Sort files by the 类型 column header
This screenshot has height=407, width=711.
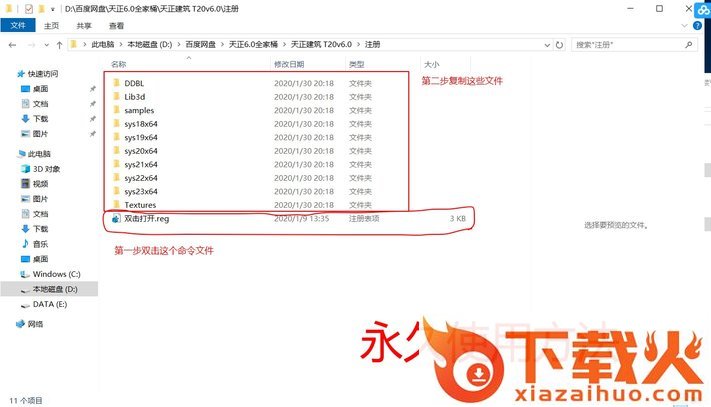[x=356, y=64]
